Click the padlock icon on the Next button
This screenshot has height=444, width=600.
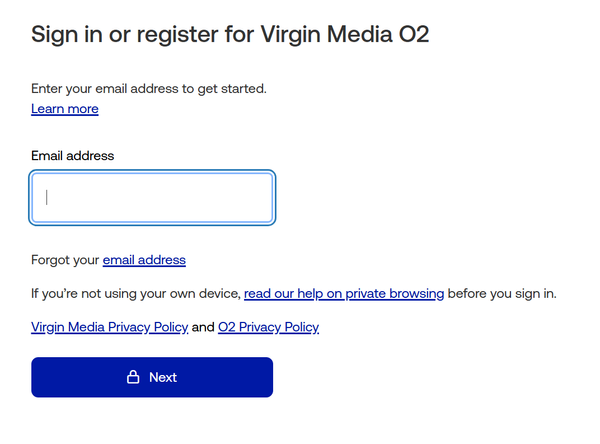click(x=133, y=377)
